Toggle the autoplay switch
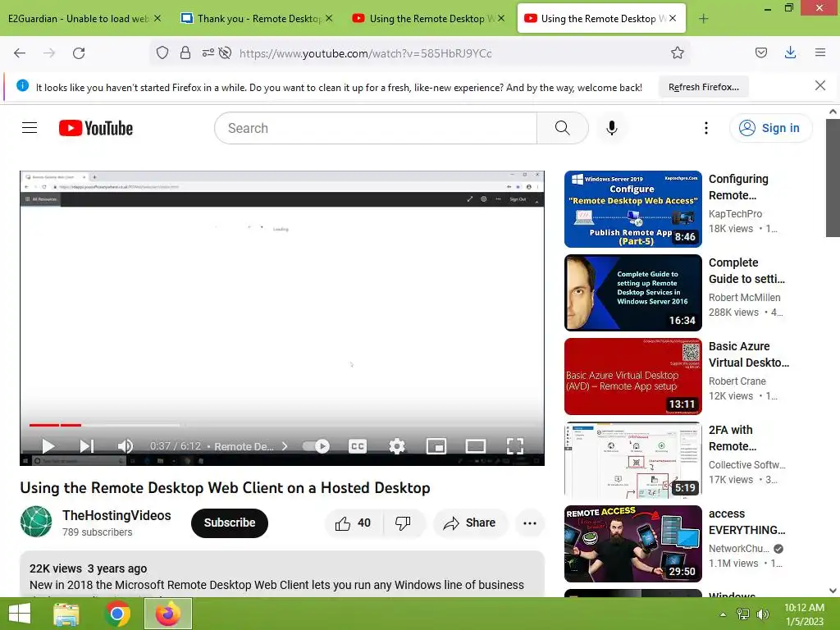Viewport: 840px width, 630px height. point(316,445)
